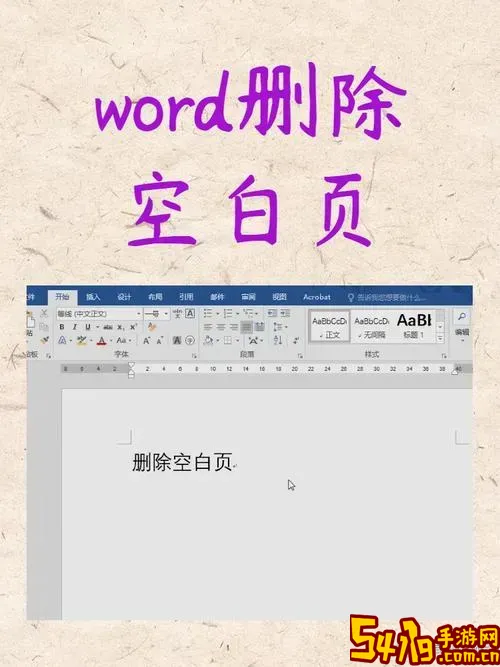Screen dimensions: 500x667
Task: Apply the 标题 1 style
Action: click(x=414, y=326)
